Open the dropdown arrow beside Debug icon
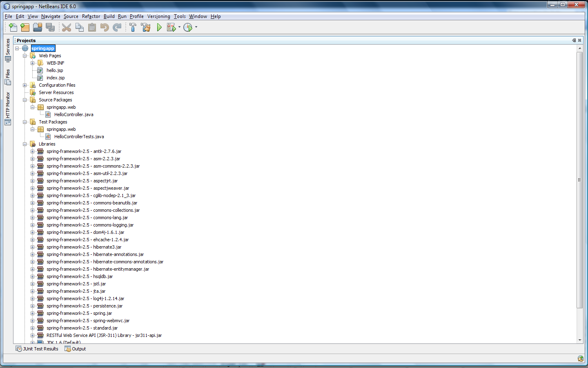588x368 pixels. click(x=180, y=27)
